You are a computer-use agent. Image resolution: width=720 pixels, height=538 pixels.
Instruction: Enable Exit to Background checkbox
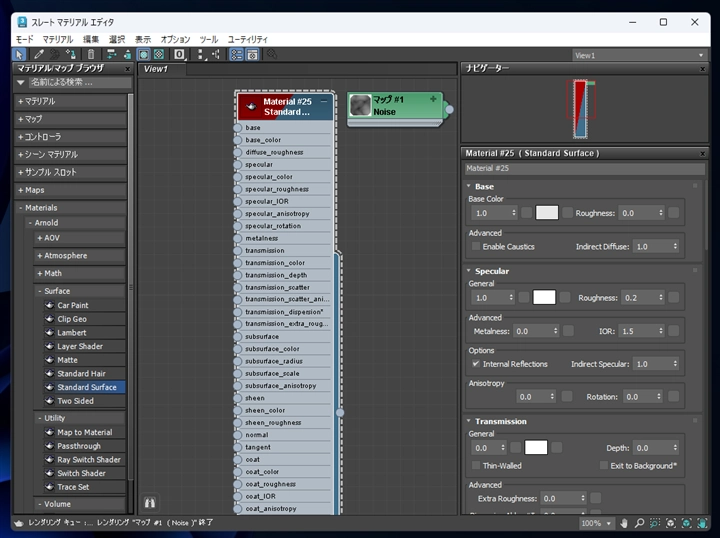point(604,465)
